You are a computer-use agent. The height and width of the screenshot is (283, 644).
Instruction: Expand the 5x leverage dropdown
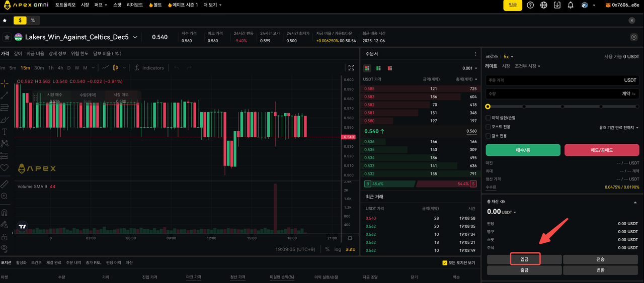click(x=509, y=57)
